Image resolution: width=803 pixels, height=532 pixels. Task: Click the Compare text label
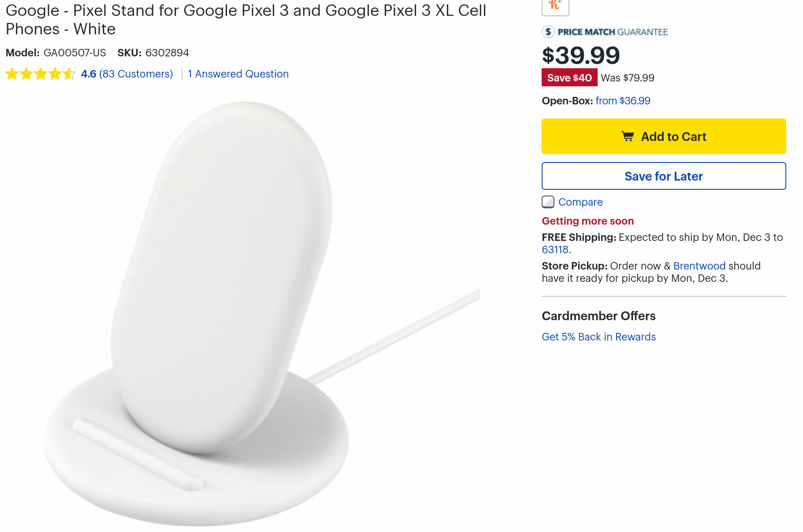[x=580, y=202]
